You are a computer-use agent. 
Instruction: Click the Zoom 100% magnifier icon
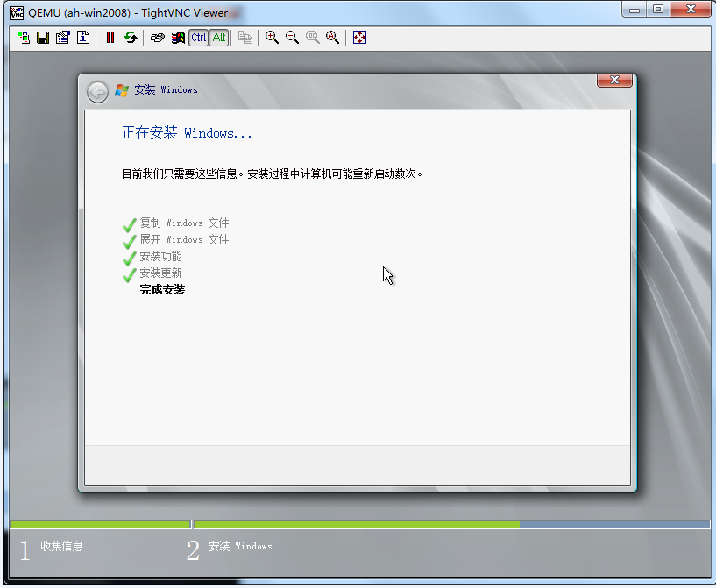click(x=312, y=38)
